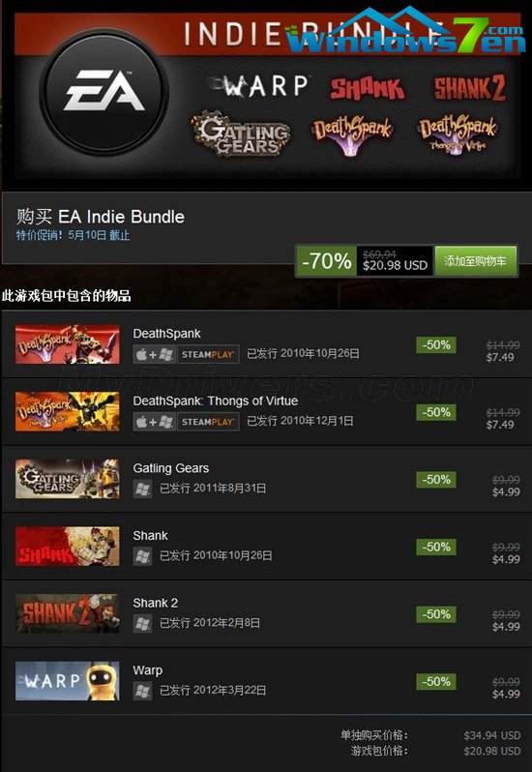The image size is (532, 772).
Task: Click the Windows platform icon beside Gatling Gears
Action: tap(142, 489)
